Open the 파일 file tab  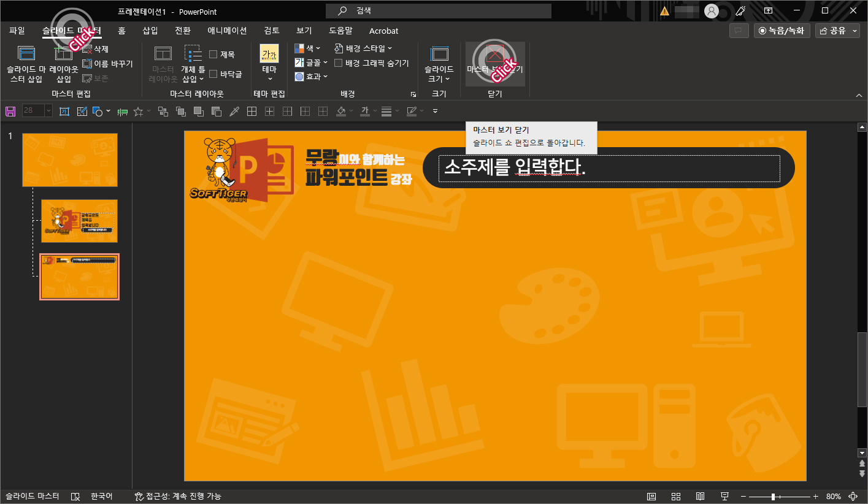click(x=17, y=31)
